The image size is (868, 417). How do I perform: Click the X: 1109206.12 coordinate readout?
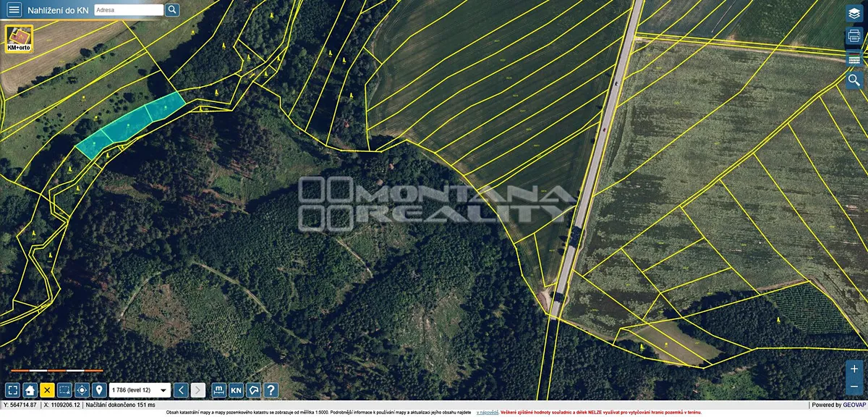tap(61, 405)
